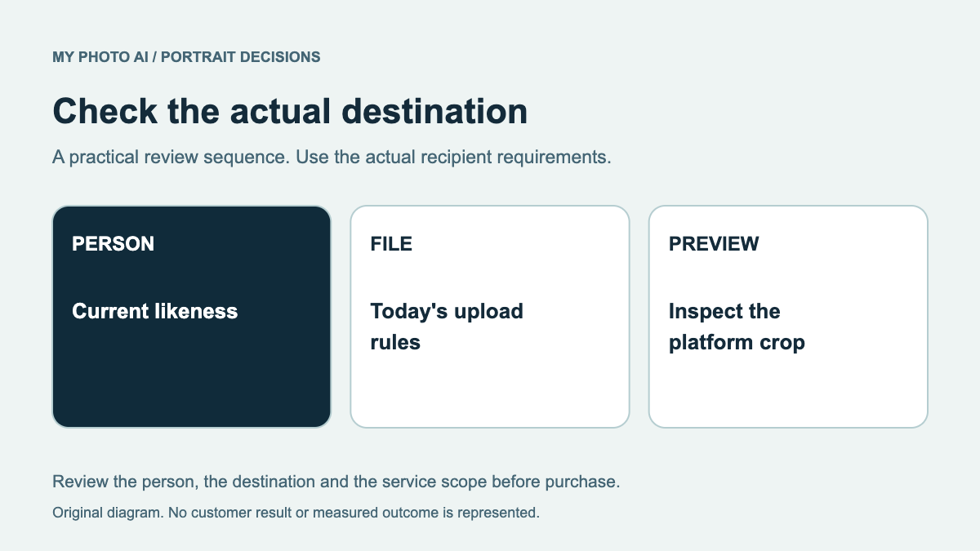Click the 'A practical review sequence' subtitle
This screenshot has width=980, height=551.
(x=332, y=157)
